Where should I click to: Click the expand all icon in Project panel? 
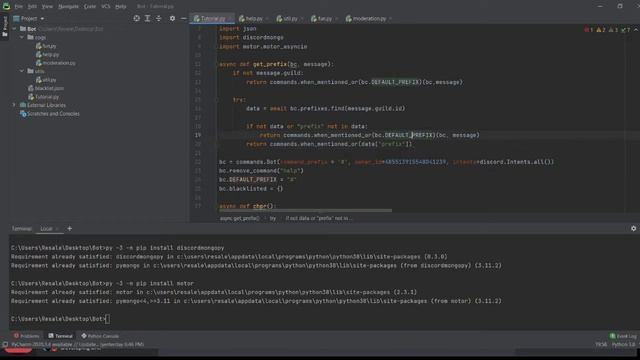coord(147,18)
